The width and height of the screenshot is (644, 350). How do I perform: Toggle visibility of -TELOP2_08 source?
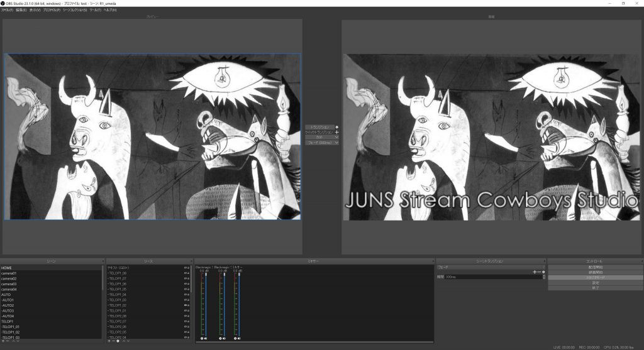[186, 316]
